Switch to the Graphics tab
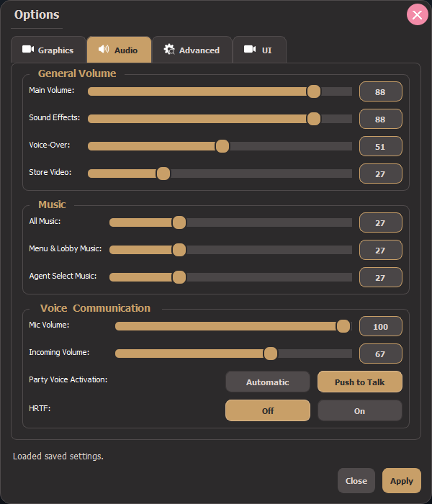 (x=48, y=50)
